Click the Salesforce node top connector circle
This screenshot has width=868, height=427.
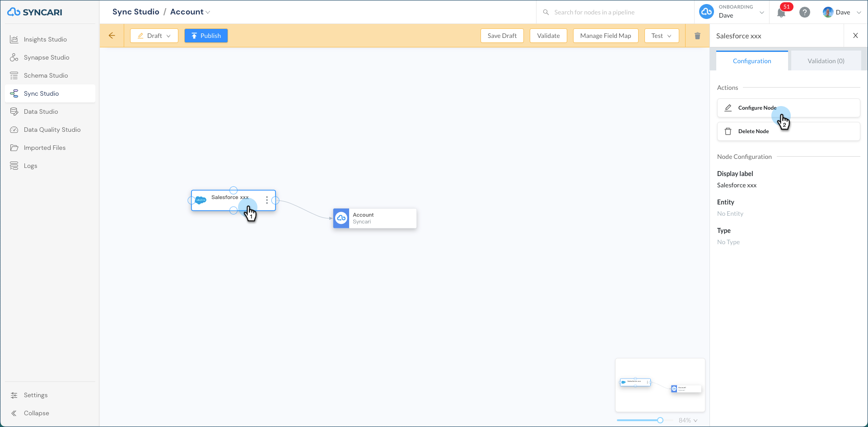(x=233, y=190)
